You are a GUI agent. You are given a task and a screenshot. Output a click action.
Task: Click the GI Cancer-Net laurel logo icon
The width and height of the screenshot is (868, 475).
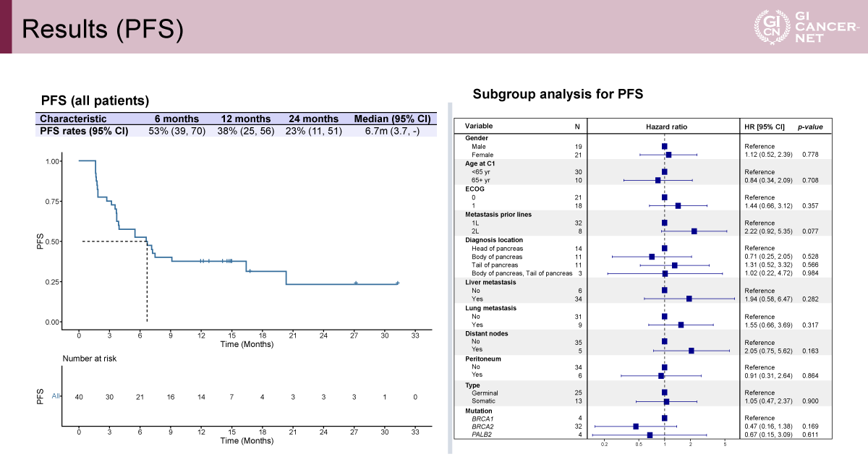(769, 27)
